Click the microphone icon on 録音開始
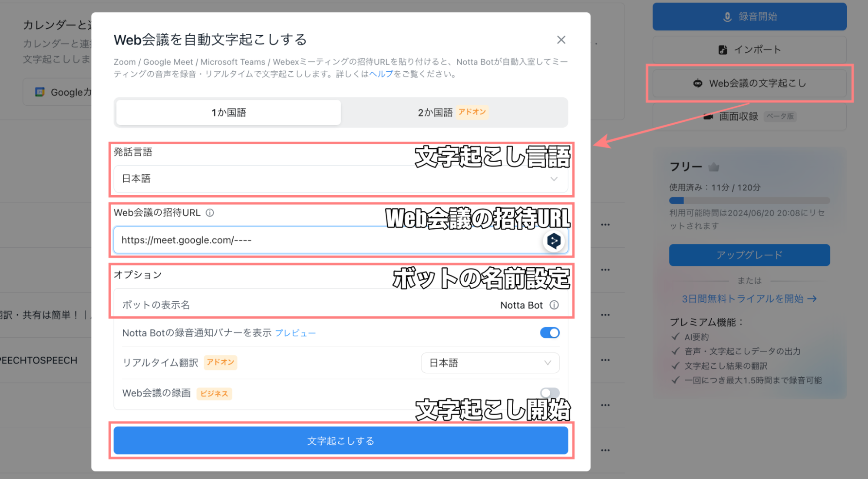The image size is (868, 479). (727, 17)
